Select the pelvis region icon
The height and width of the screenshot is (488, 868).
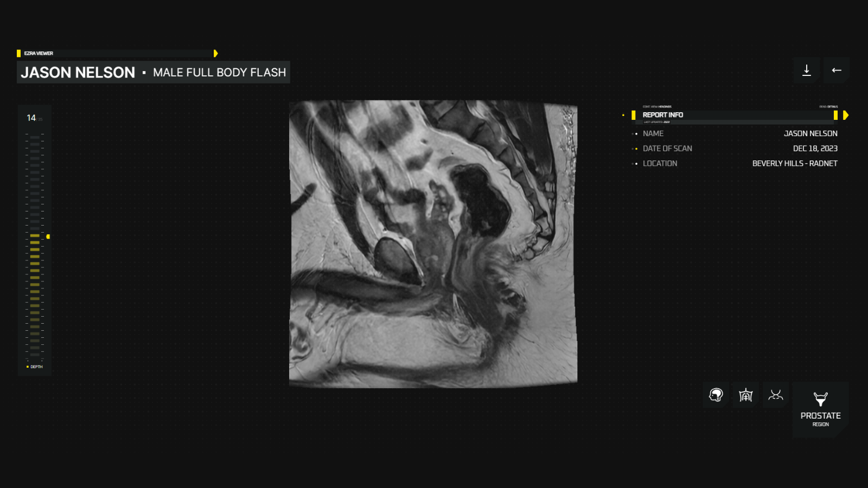(776, 395)
